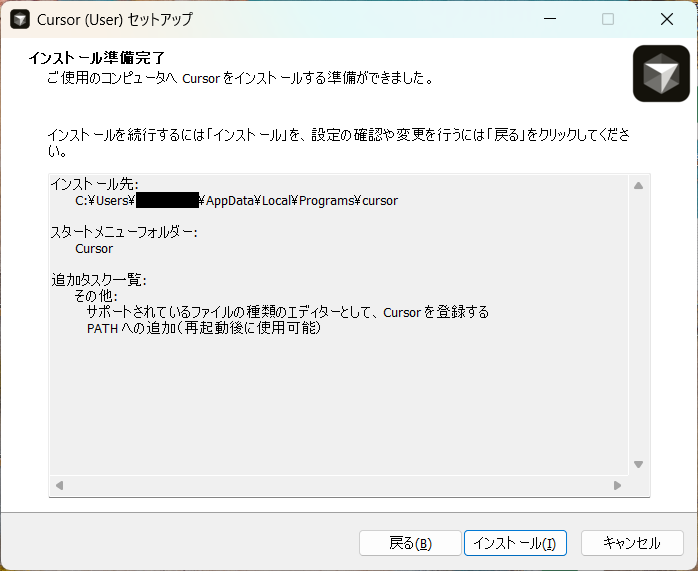The width and height of the screenshot is (698, 571).
Task: Cancel setup with the キャンセル button
Action: 631,543
